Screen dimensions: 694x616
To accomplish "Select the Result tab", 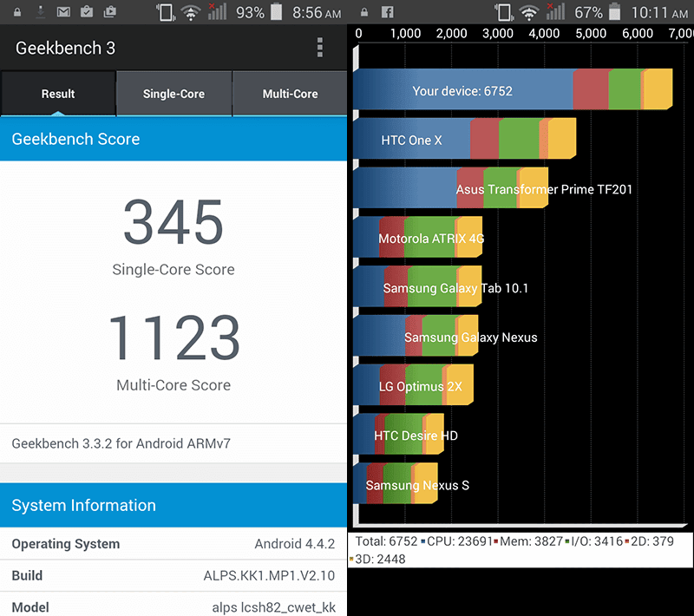I will tap(58, 94).
